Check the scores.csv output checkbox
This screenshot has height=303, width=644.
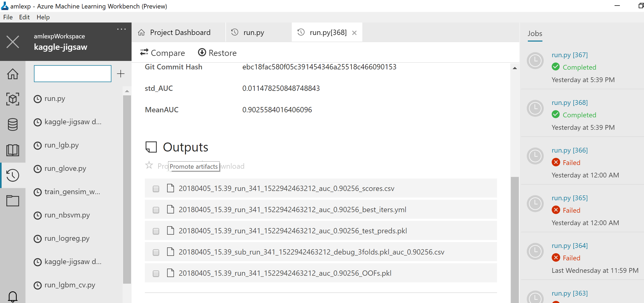click(x=156, y=189)
